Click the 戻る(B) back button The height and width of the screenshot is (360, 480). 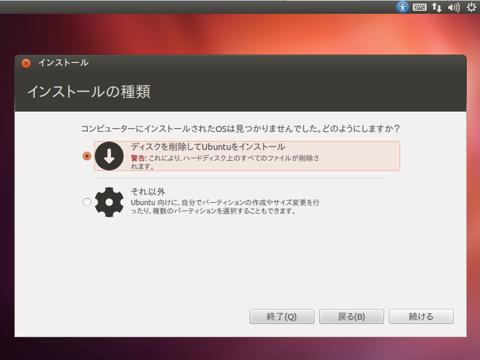coord(351,316)
